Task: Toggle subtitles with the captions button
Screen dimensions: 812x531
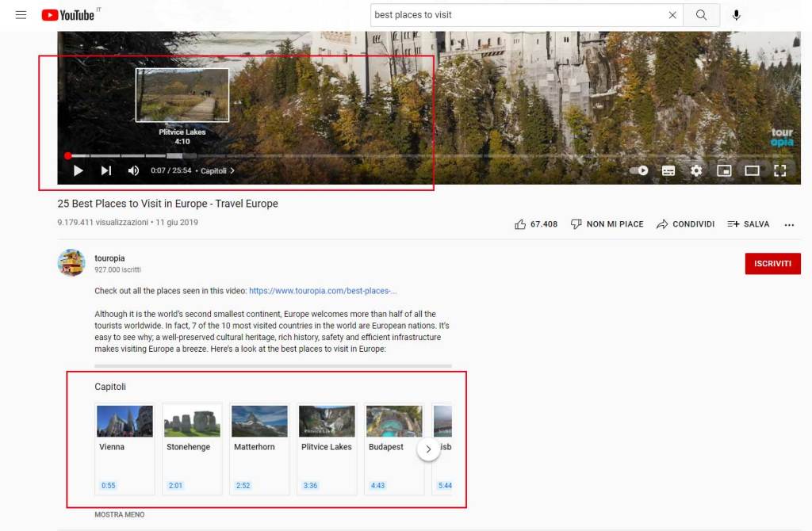Action: click(x=668, y=170)
